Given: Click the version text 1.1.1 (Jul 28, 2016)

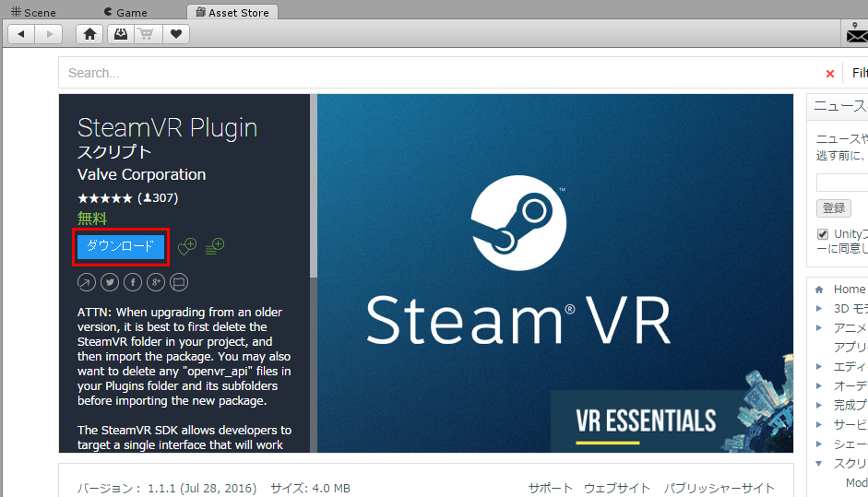Looking at the screenshot, I should (202, 488).
